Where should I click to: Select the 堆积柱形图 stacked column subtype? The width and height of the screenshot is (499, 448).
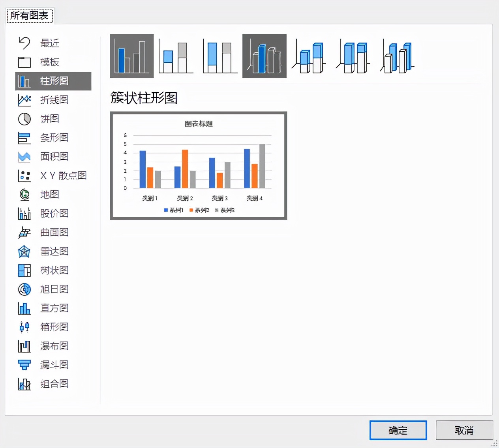tap(175, 56)
